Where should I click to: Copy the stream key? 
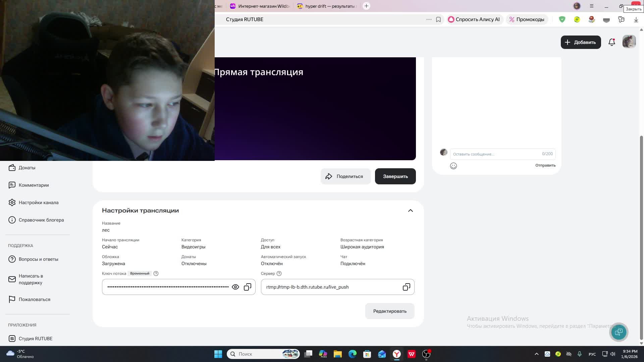[x=248, y=287]
